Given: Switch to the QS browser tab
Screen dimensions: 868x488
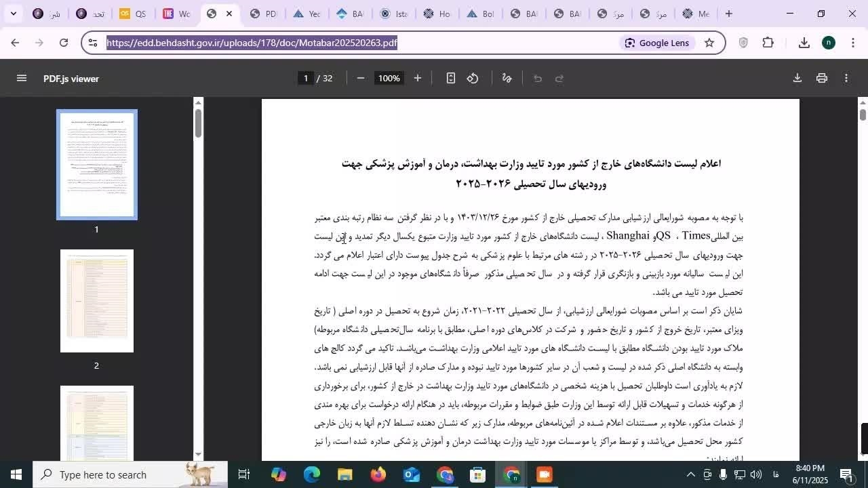Looking at the screenshot, I should coord(133,14).
